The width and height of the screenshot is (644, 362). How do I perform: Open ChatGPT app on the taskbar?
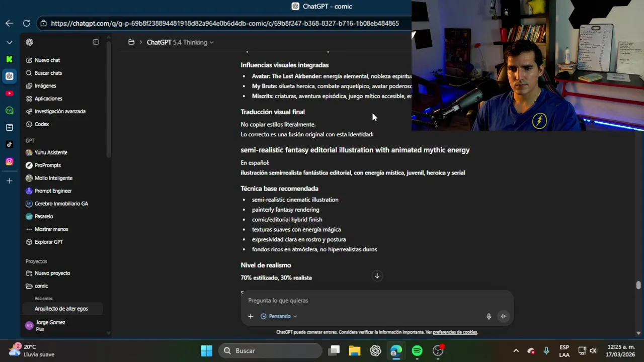[375, 351]
